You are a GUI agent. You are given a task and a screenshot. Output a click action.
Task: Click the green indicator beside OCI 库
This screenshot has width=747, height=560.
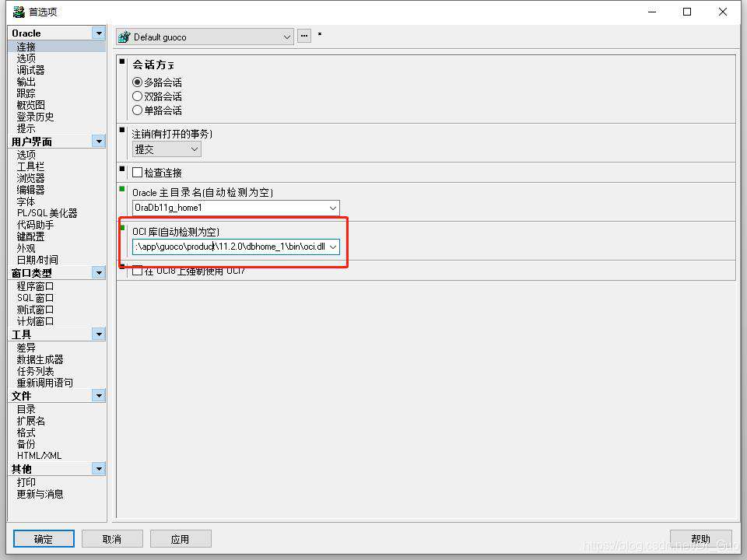[122, 228]
